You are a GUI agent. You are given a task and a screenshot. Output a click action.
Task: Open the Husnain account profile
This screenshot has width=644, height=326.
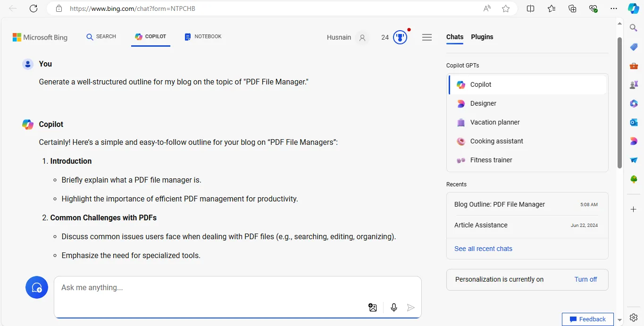(x=347, y=37)
